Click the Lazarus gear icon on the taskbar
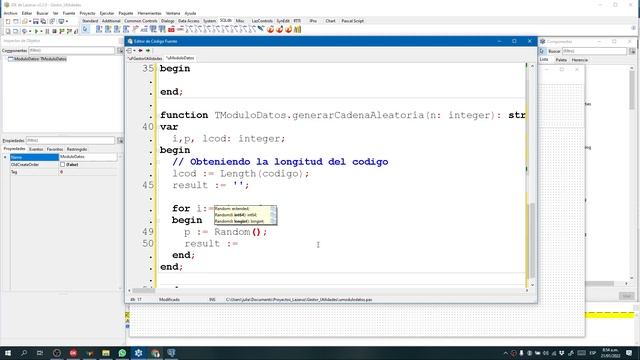 [138, 353]
